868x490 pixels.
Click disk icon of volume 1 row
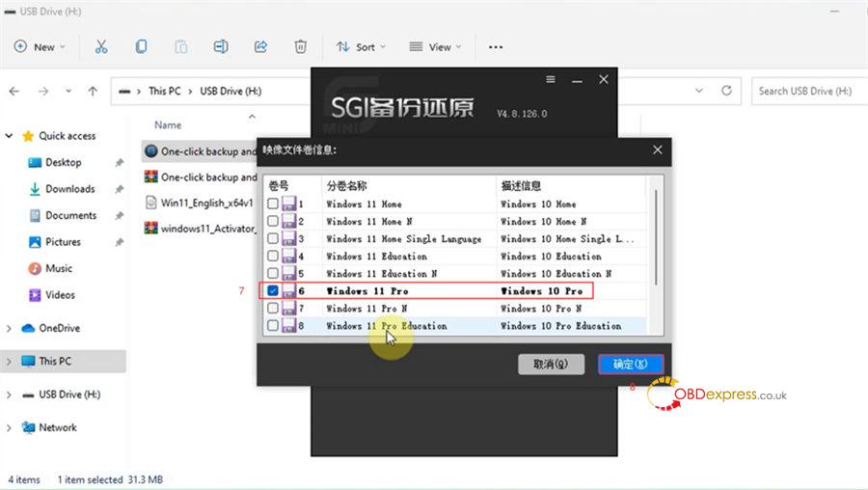click(x=289, y=204)
